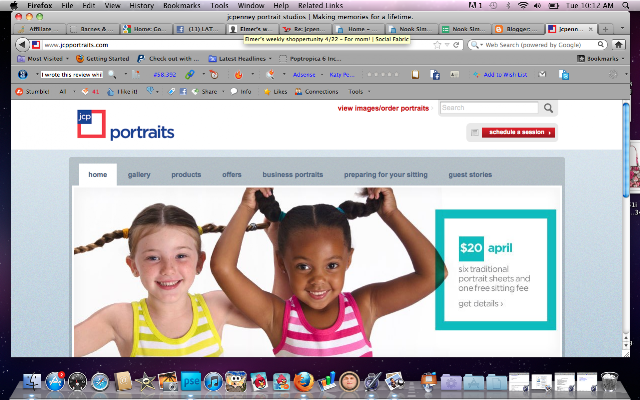Open preparing for your sitting tab
The image size is (640, 400).
pos(386,175)
